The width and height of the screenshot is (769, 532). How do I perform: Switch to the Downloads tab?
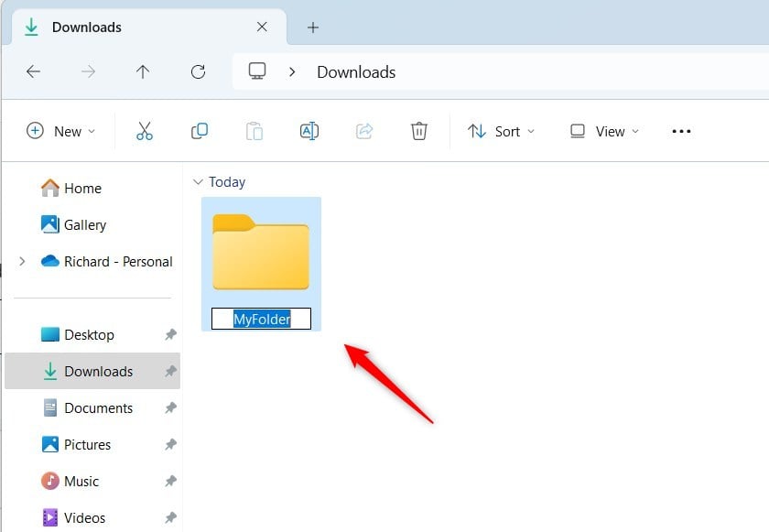coord(87,27)
